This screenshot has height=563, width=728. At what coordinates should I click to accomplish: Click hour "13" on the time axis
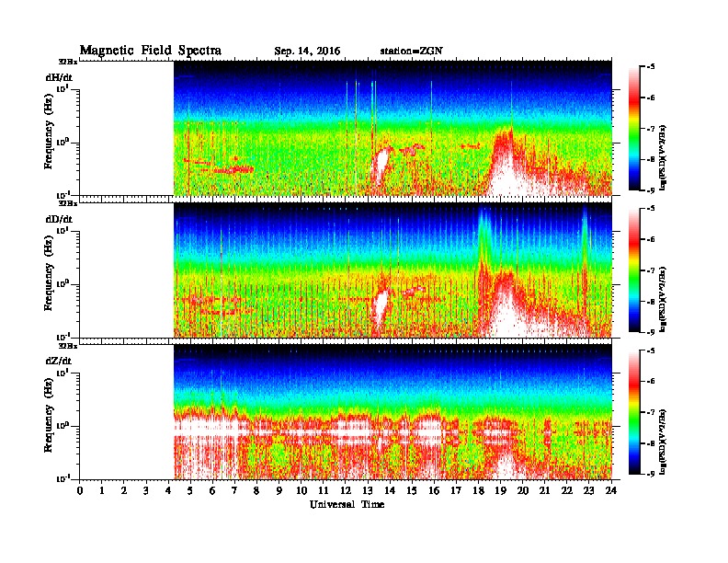coord(368,491)
